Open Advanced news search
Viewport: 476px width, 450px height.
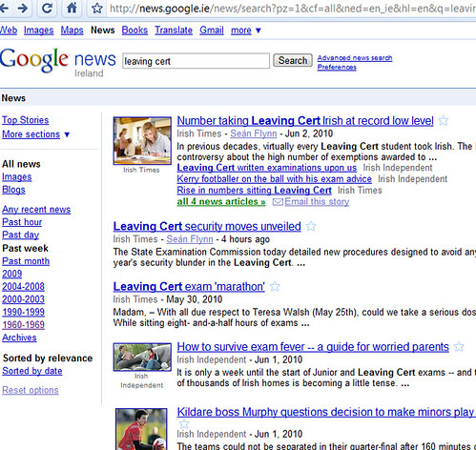[355, 58]
